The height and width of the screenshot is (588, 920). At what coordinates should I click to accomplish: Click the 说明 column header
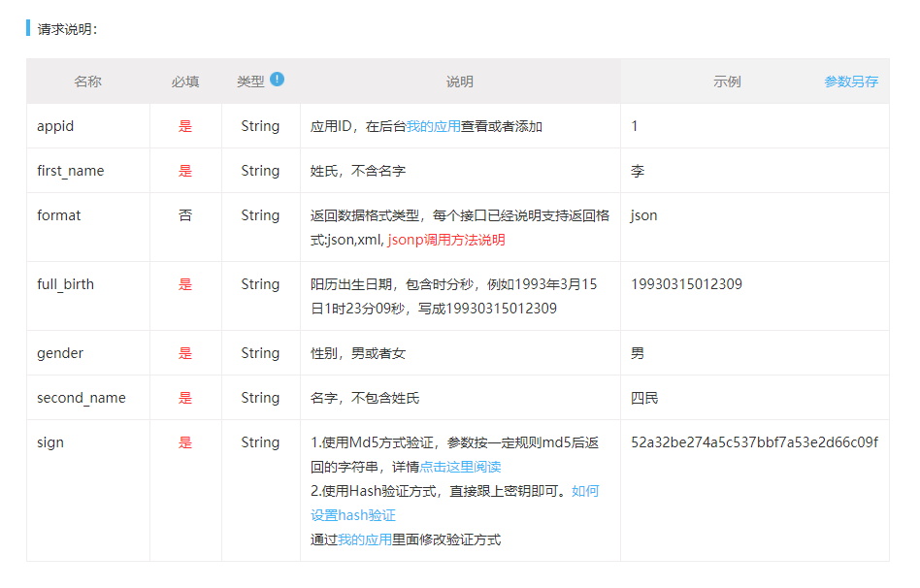tap(460, 82)
